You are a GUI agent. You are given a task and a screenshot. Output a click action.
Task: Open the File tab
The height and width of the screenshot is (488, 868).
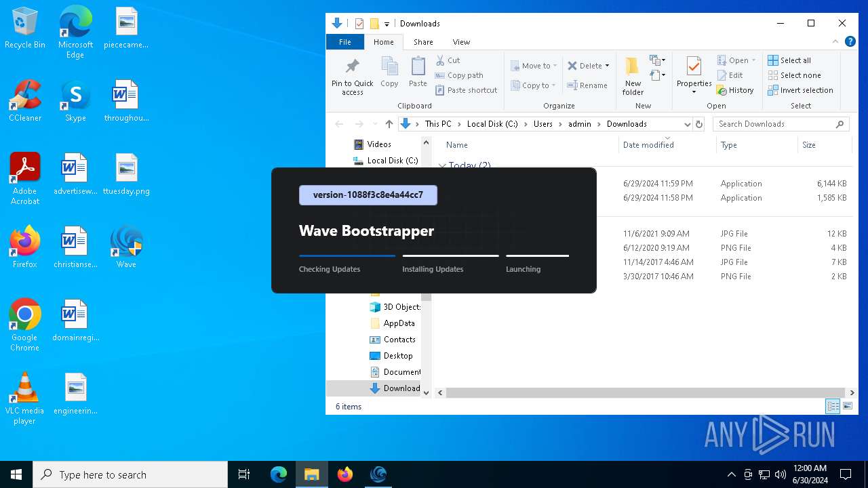click(345, 42)
